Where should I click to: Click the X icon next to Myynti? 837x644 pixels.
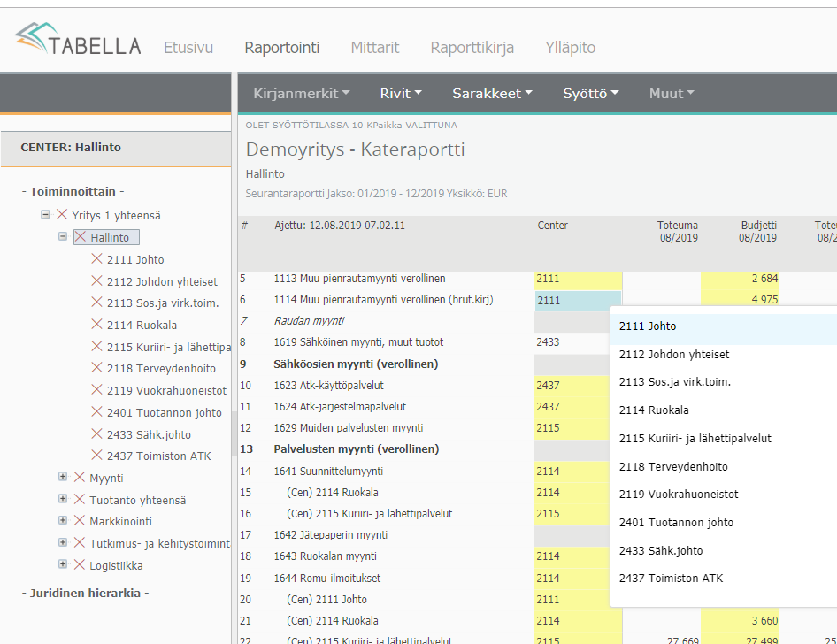click(x=80, y=478)
